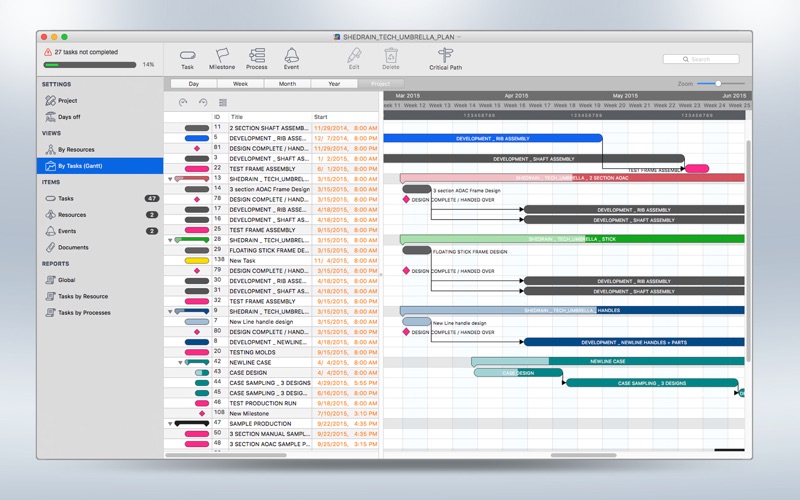This screenshot has height=500, width=800.
Task: Sort by the Start column header
Action: (345, 117)
